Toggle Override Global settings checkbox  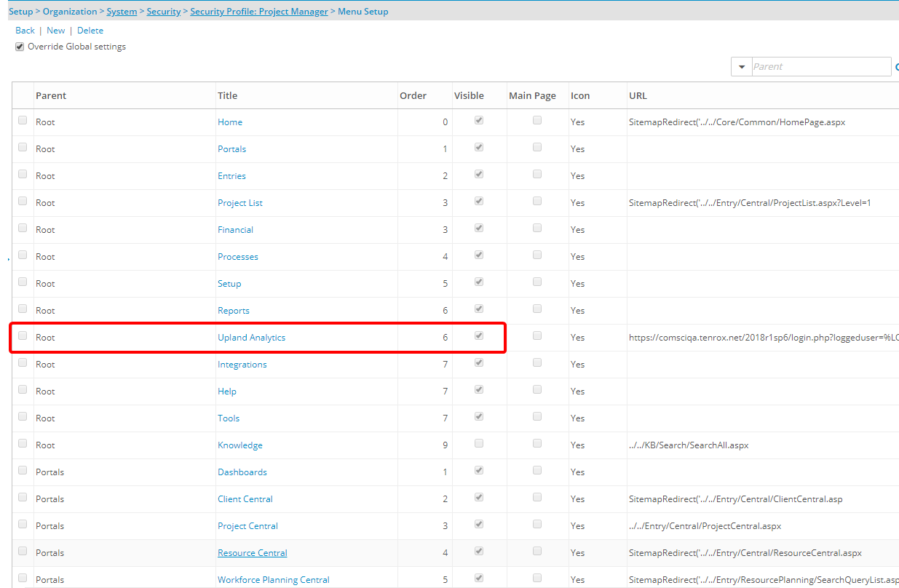tap(20, 47)
